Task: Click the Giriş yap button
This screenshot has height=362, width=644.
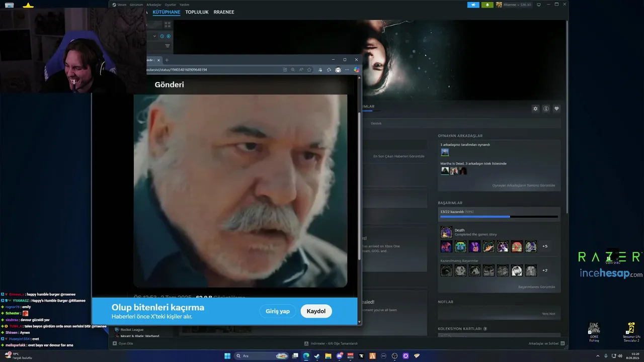Action: coord(278,311)
